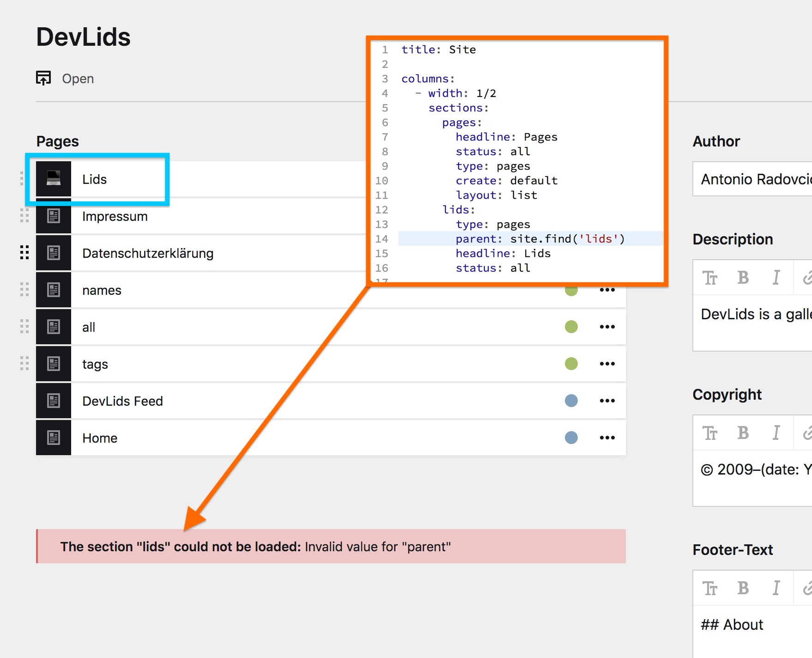Image resolution: width=812 pixels, height=658 pixels.
Task: Click drag handle beside Datenschutzerklärung page
Action: coord(24,253)
